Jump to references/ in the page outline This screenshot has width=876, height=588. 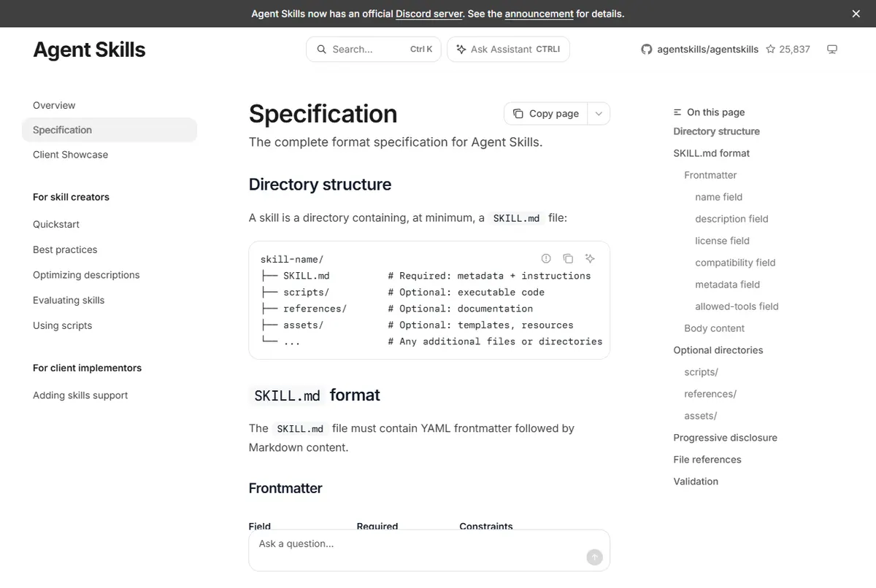[710, 394]
